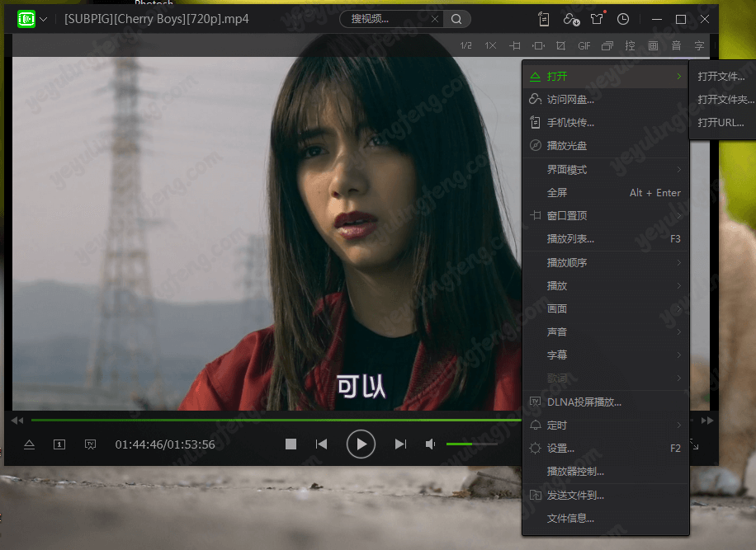Click the rewind double-arrow icon
756x550 pixels.
[17, 421]
